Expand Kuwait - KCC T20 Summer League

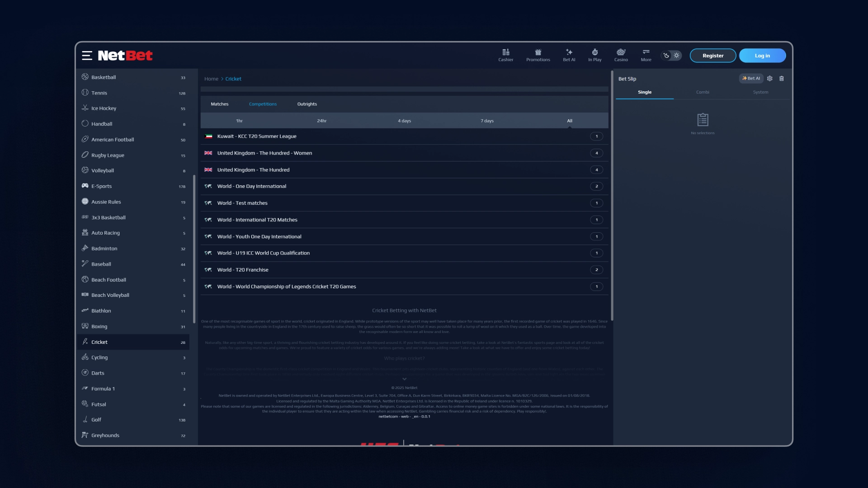(404, 136)
